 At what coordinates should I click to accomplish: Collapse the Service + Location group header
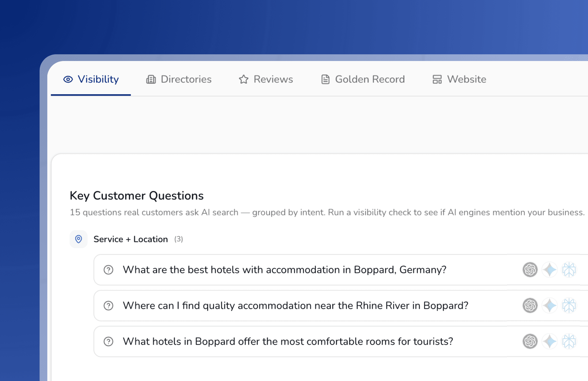(131, 239)
